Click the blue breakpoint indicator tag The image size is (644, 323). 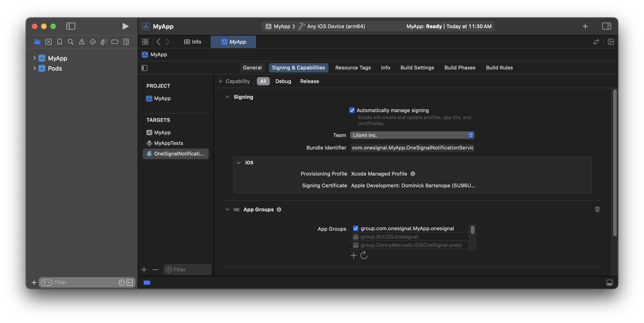[147, 282]
